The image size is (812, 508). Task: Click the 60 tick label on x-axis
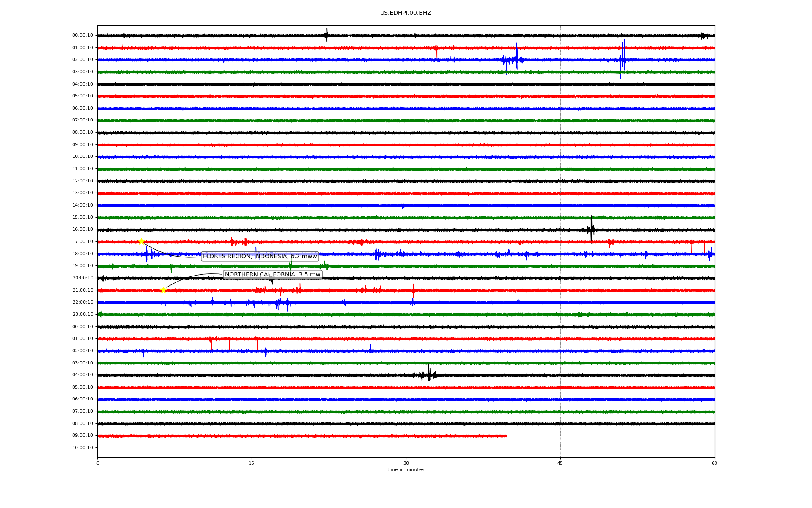714,463
